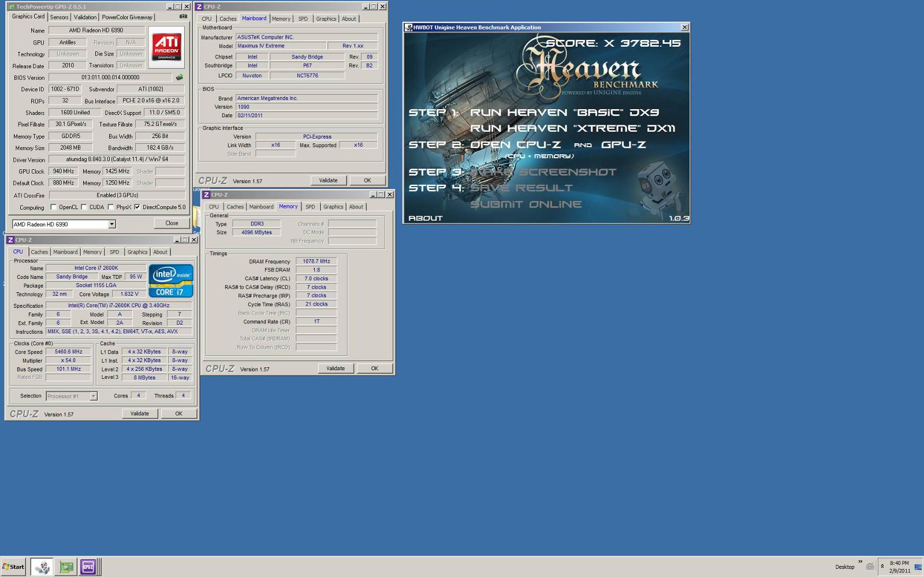The width and height of the screenshot is (924, 577).
Task: Click Validate in the CPU CPU-Z window
Action: tap(140, 414)
